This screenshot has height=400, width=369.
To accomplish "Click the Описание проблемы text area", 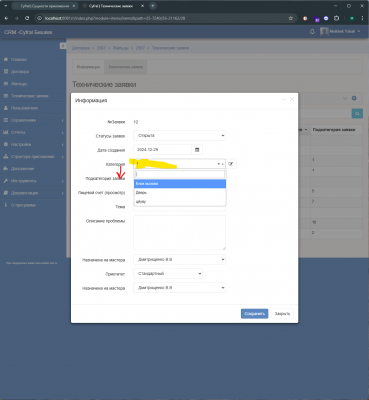I will point(179,233).
